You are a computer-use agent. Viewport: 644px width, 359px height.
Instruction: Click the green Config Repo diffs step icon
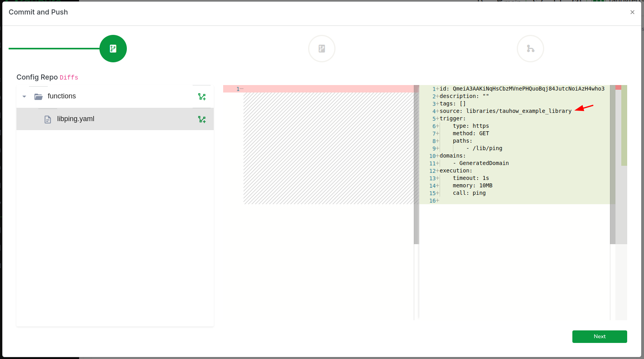[113, 49]
